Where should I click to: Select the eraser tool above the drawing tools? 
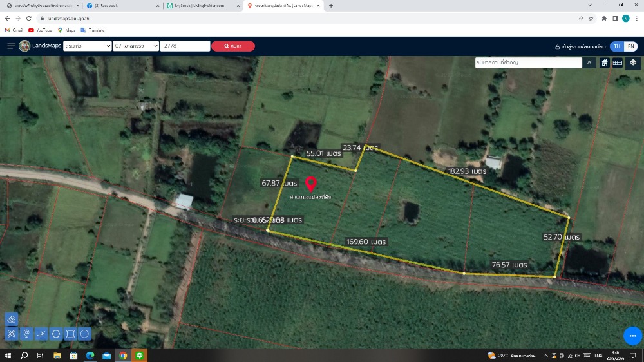click(11, 319)
